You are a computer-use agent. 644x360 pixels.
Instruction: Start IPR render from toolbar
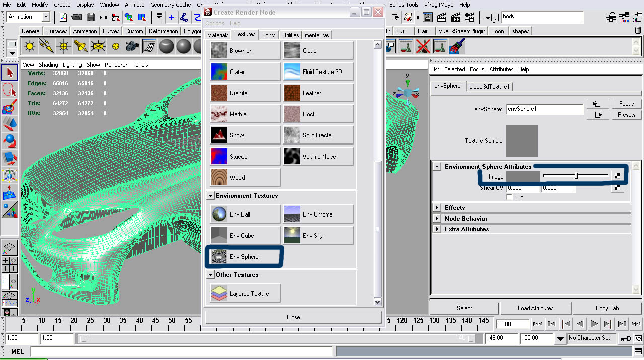pyautogui.click(x=456, y=17)
